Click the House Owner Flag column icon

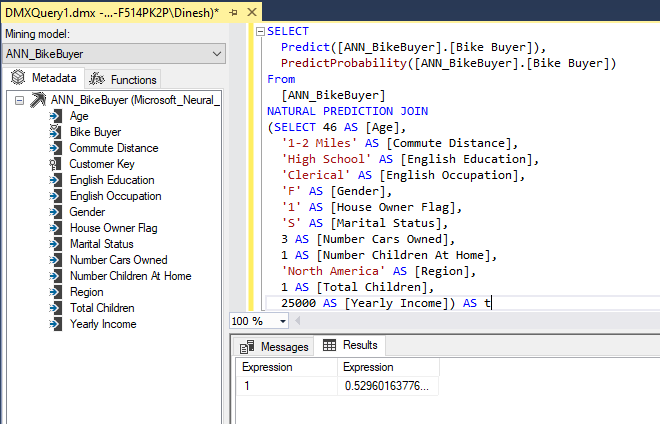(55, 228)
